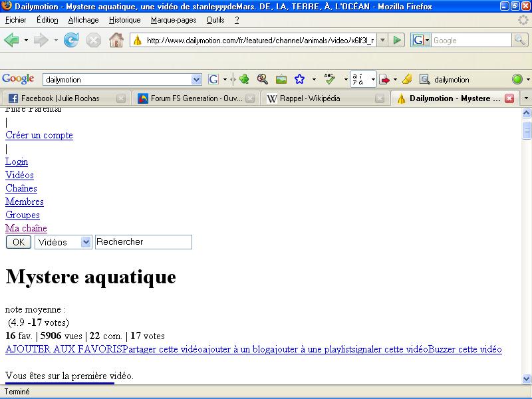
Task: Open the list all tabs dropdown
Action: 526,98
